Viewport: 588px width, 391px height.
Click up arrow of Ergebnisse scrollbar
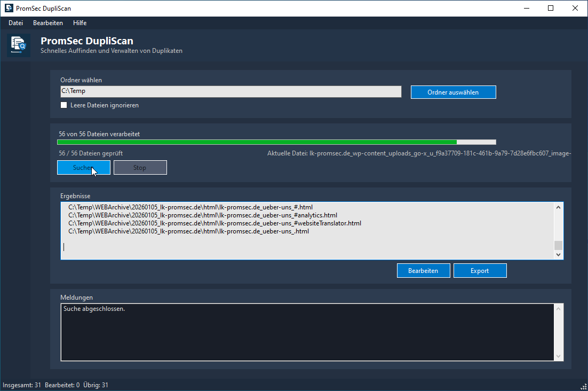pyautogui.click(x=558, y=207)
